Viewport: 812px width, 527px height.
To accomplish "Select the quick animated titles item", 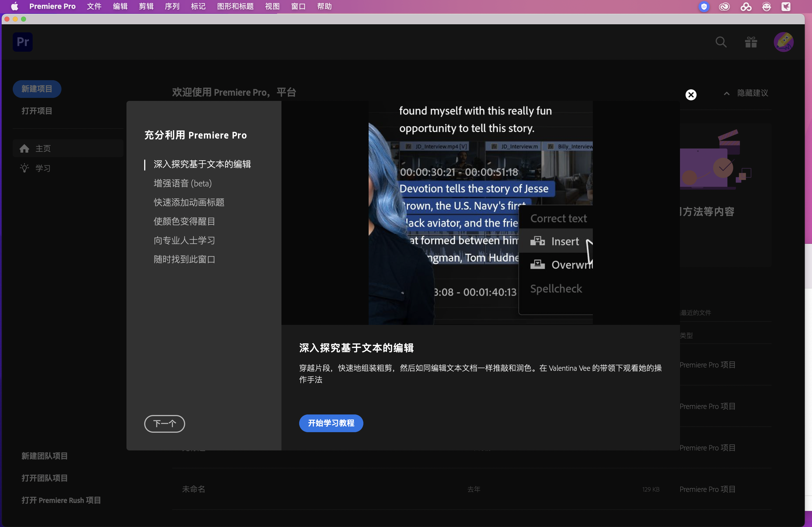I will [189, 202].
